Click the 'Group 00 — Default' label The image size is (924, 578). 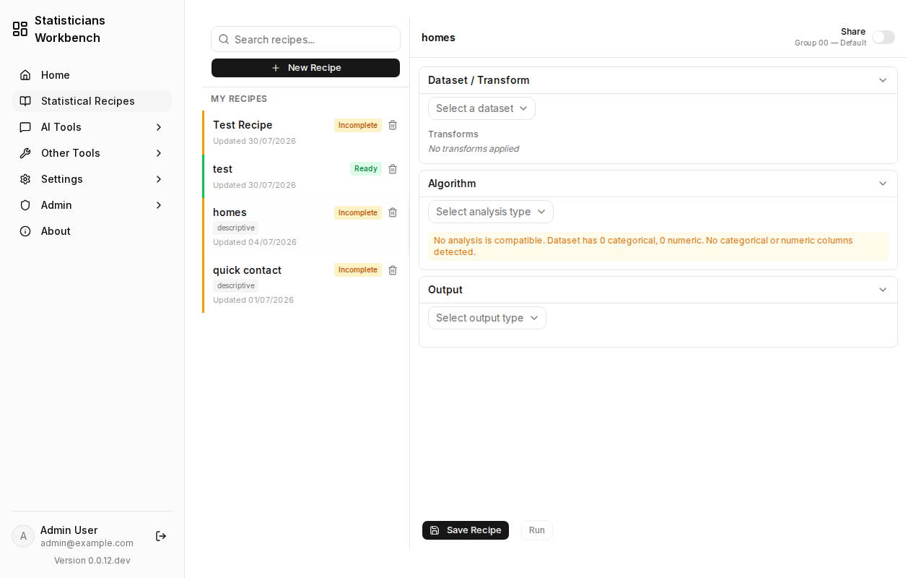[x=830, y=43]
